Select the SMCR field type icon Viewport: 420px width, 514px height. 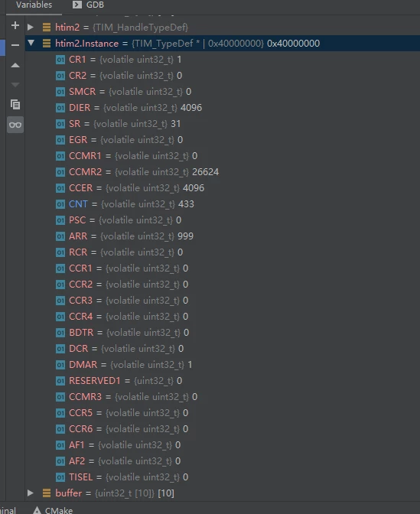point(60,92)
